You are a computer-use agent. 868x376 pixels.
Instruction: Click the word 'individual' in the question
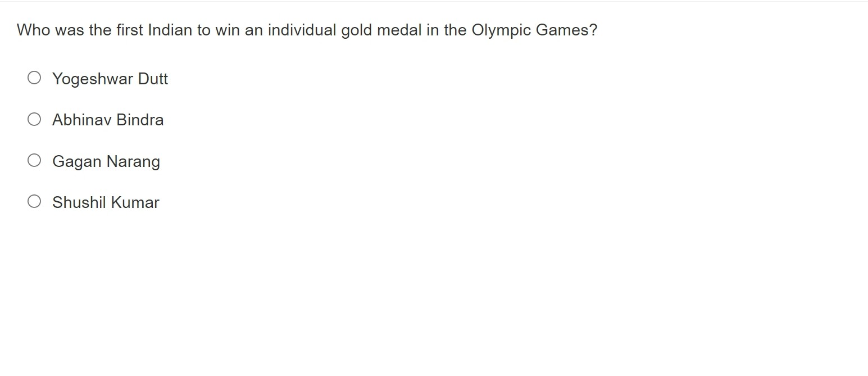tap(302, 30)
